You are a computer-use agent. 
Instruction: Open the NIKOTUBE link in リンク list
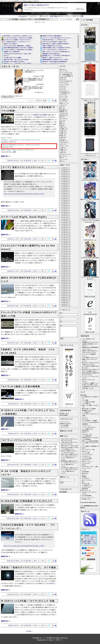[85, 419]
